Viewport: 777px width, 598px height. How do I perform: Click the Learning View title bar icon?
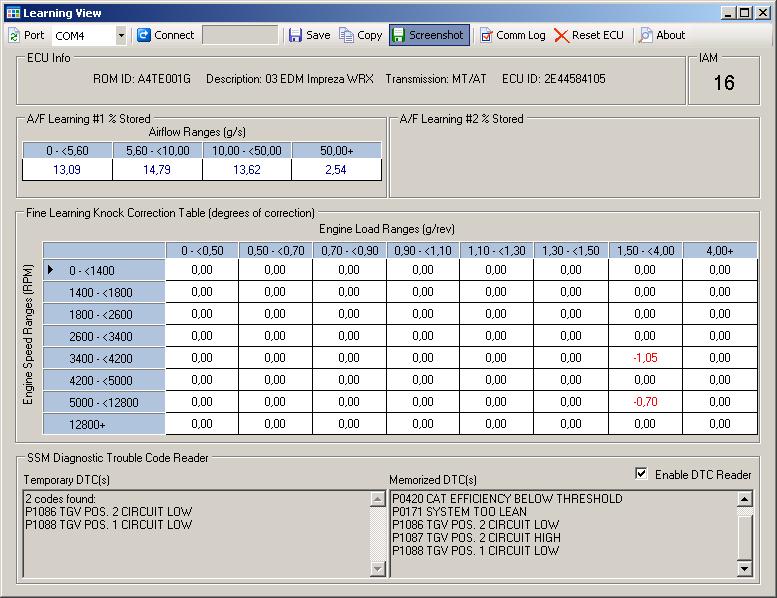[x=12, y=13]
